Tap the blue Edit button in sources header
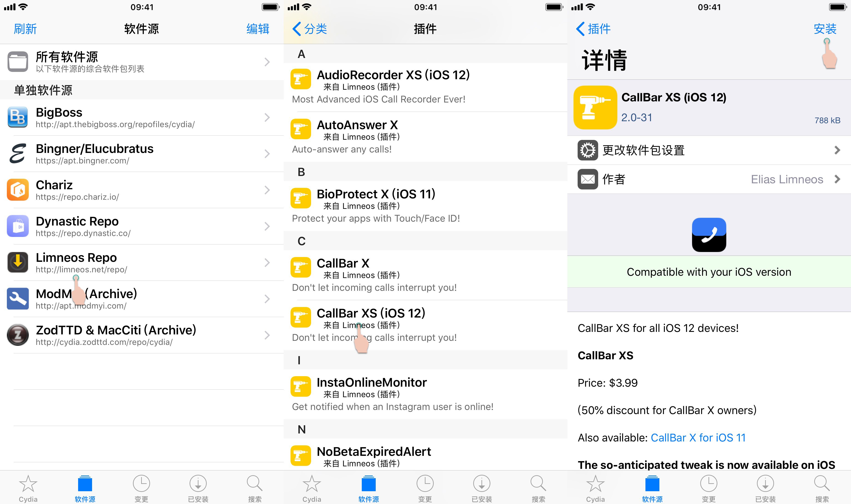This screenshot has width=851, height=504. [x=257, y=29]
